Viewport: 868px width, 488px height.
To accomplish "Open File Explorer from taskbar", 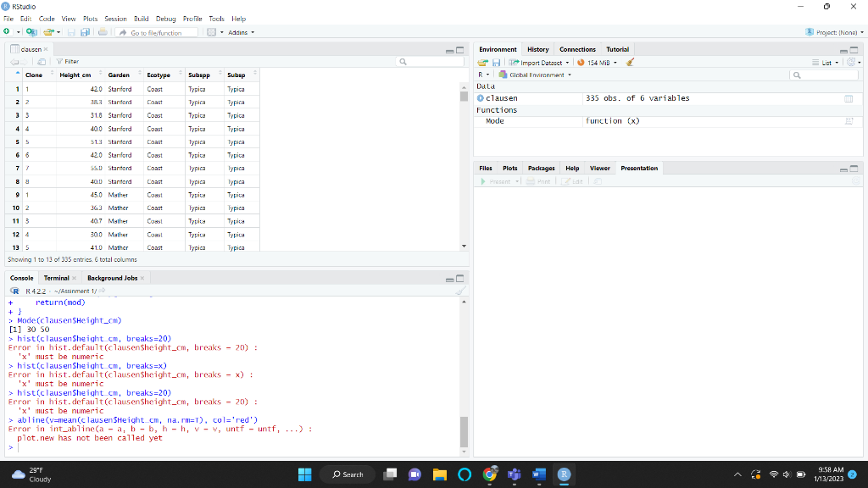I will (440, 474).
